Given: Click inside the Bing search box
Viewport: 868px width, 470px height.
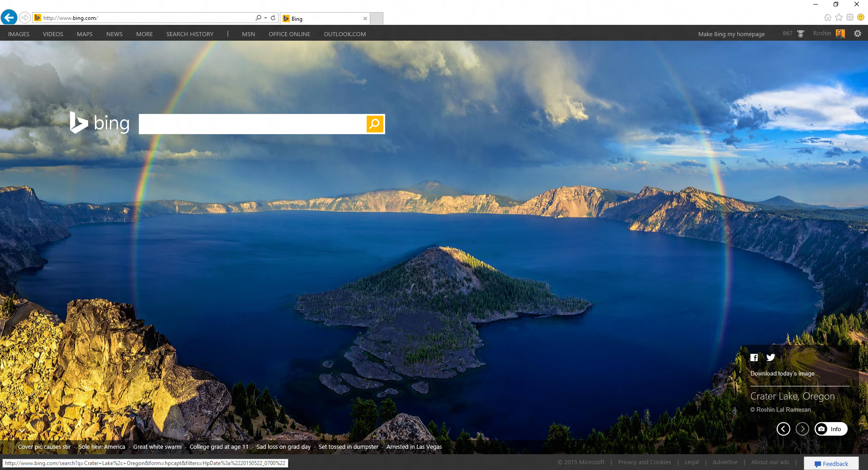Looking at the screenshot, I should click(252, 124).
